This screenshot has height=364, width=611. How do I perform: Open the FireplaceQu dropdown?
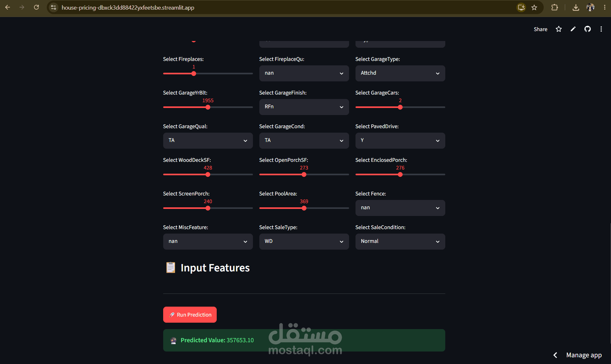tap(304, 73)
